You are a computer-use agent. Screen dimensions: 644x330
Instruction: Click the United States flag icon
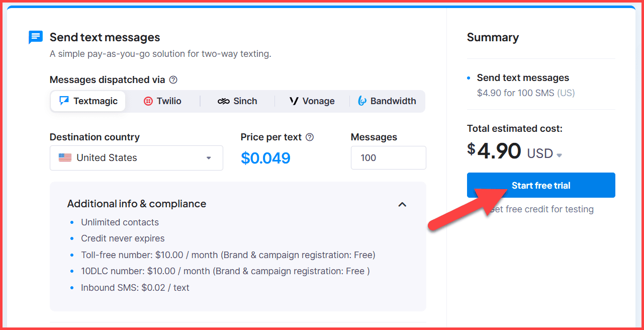click(65, 157)
